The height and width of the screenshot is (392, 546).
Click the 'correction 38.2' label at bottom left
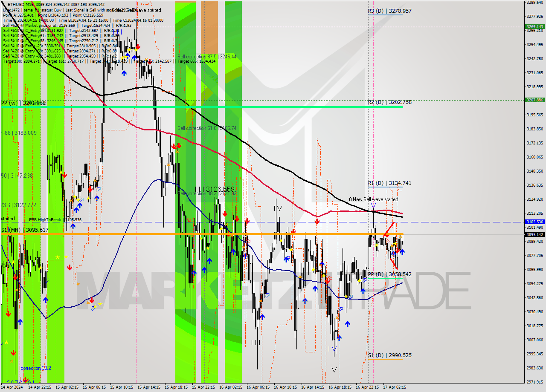36,368
